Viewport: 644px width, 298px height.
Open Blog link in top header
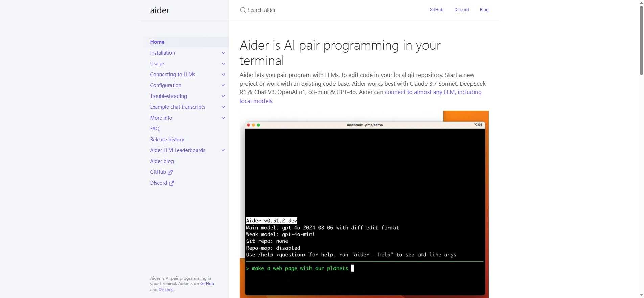pyautogui.click(x=484, y=10)
